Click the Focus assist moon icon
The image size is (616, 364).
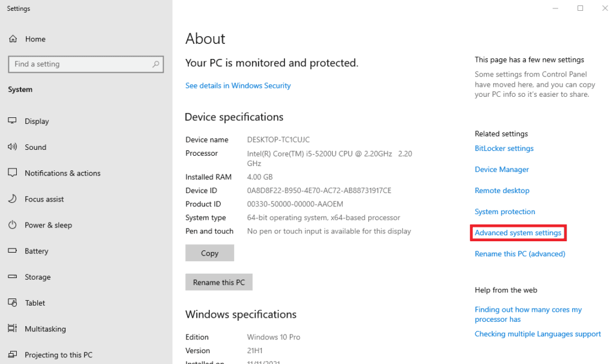(x=13, y=199)
